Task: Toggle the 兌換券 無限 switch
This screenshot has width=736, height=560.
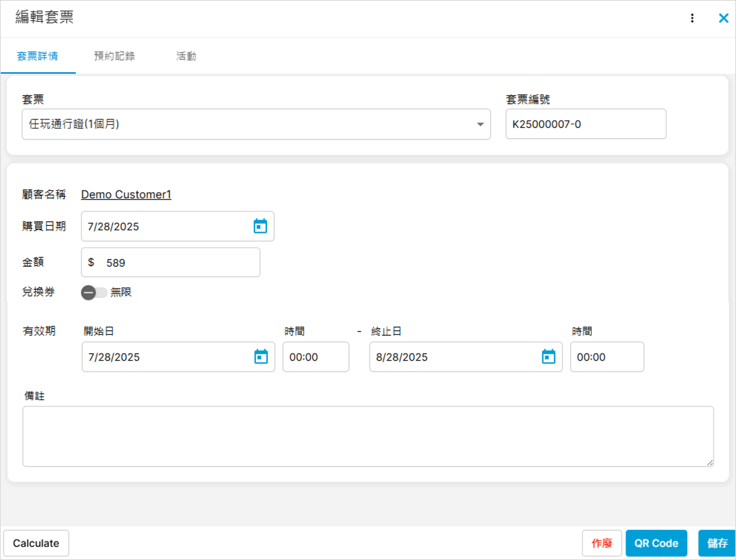Action: pyautogui.click(x=94, y=293)
